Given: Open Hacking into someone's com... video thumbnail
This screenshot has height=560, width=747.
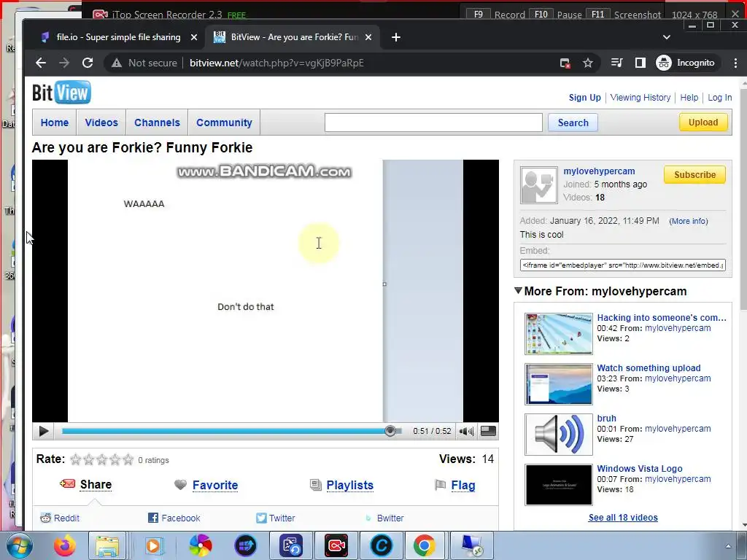Looking at the screenshot, I should point(558,333).
